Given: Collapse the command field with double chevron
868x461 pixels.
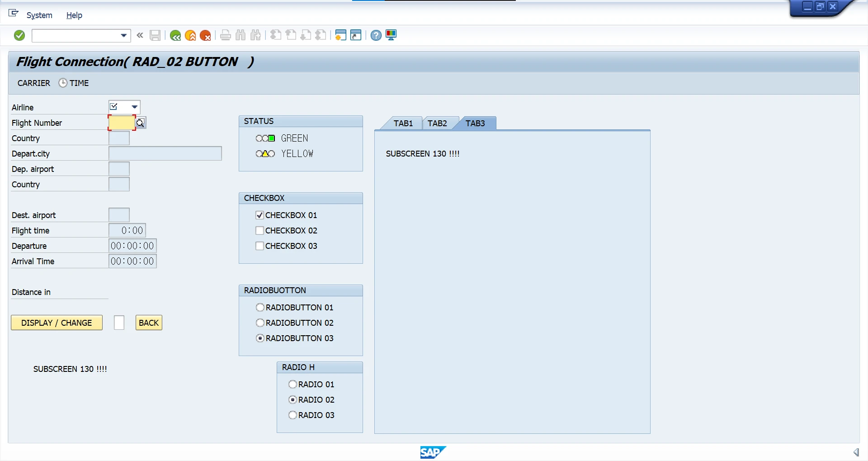Looking at the screenshot, I should coord(140,35).
